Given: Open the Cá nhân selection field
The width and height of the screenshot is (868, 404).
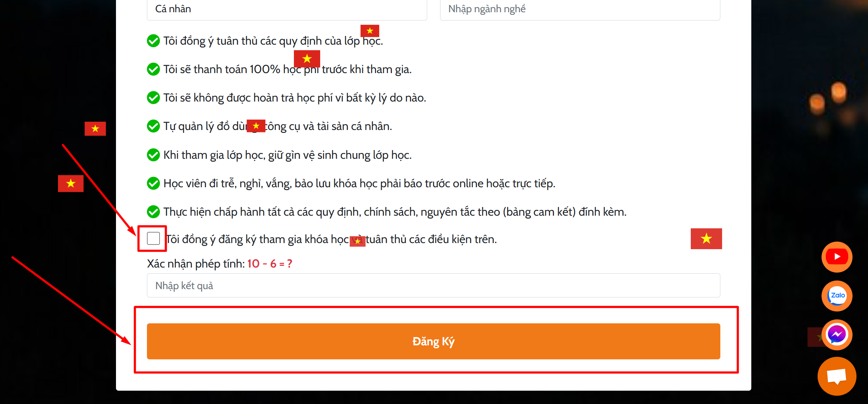Looking at the screenshot, I should (x=287, y=9).
